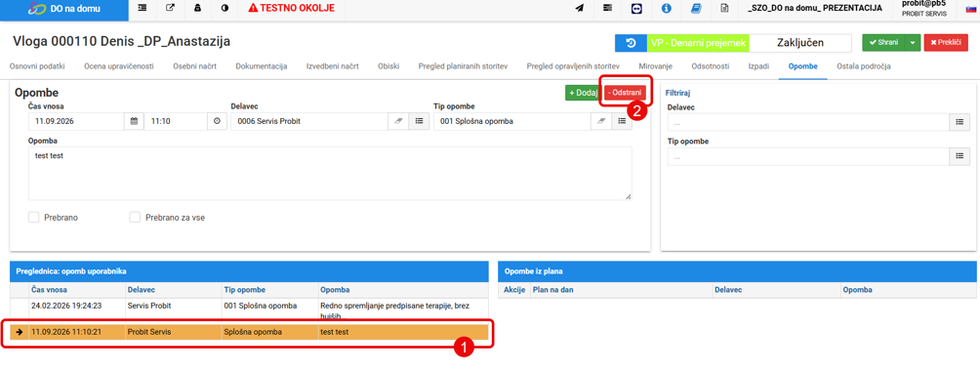Click the red Odstrani button

coord(626,93)
